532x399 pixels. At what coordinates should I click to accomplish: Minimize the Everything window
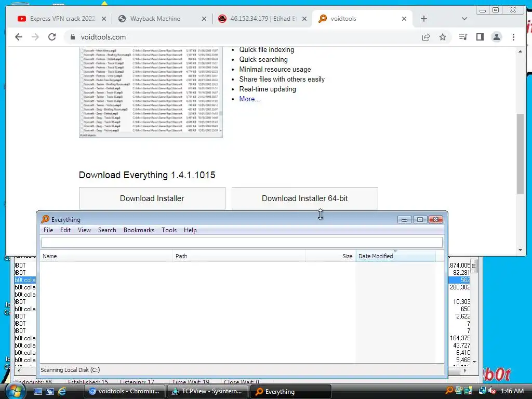coord(404,220)
